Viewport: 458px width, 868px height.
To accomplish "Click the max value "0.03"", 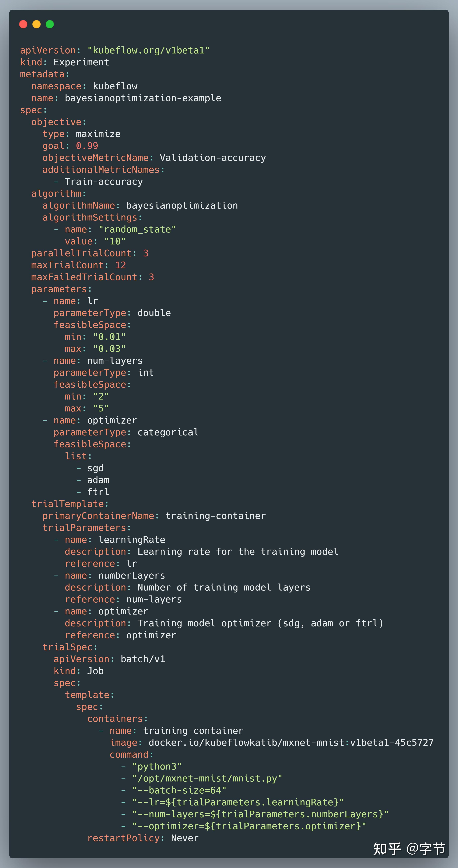I will (109, 349).
